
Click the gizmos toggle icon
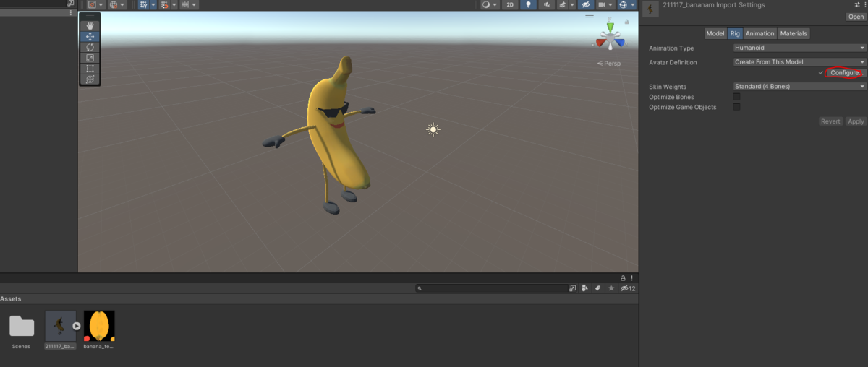pos(623,4)
